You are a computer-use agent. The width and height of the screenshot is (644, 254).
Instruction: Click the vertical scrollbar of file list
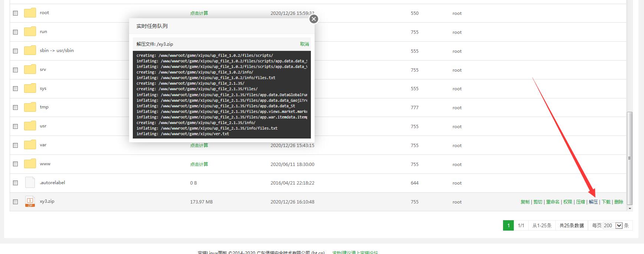pos(629,158)
